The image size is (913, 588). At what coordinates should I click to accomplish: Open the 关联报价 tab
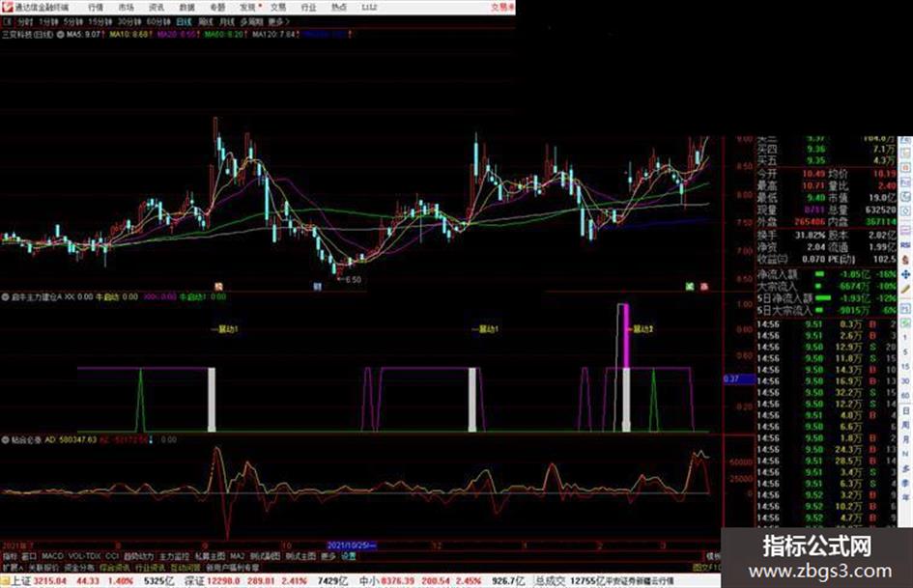point(43,567)
